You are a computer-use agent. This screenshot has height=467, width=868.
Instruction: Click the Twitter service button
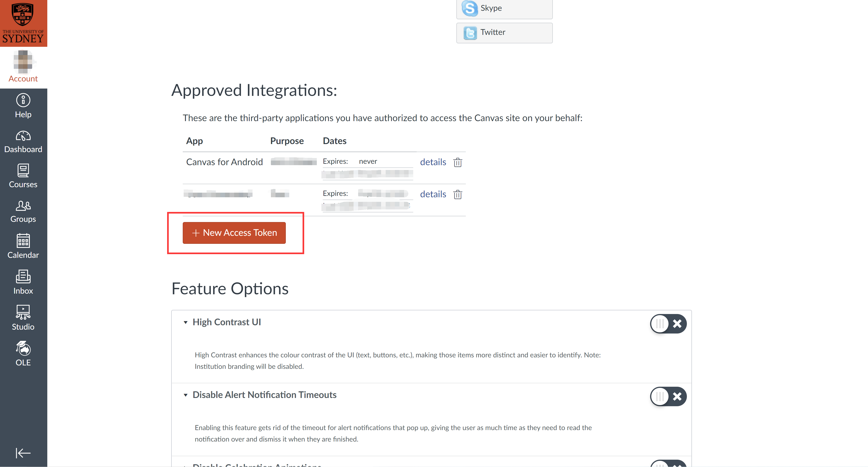tap(504, 33)
